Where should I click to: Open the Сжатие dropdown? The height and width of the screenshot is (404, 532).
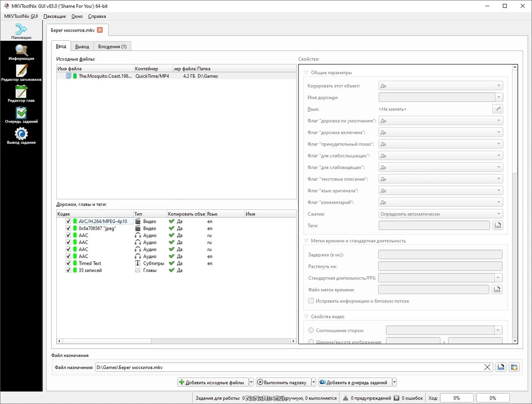[441, 214]
